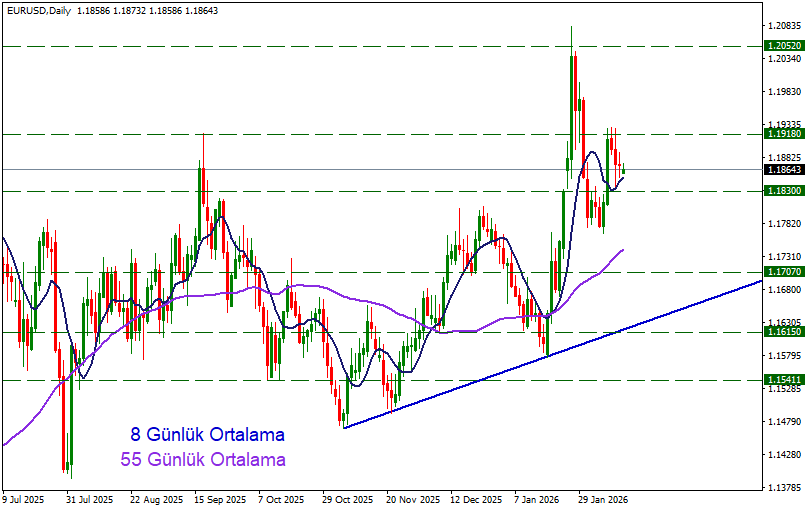Click the 1.18300 support level label
Viewport: 808px width, 511px height.
pos(782,190)
